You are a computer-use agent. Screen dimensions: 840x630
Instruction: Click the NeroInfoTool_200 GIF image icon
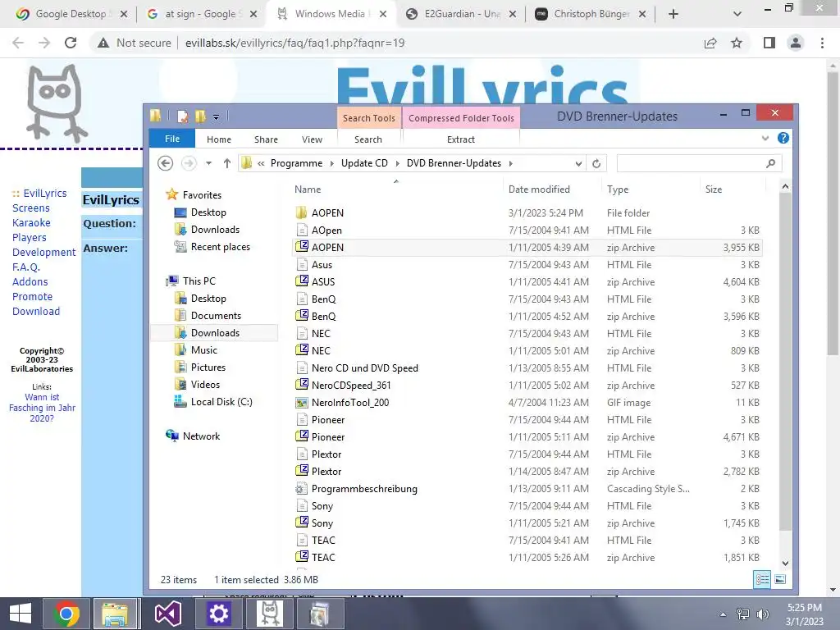[302, 402]
